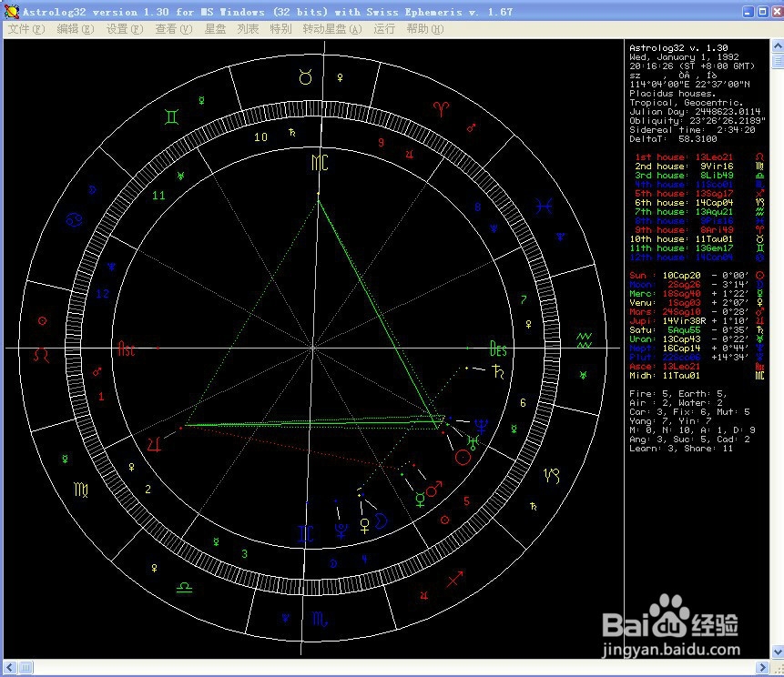Viewport: 784px width, 677px height.
Task: Click the large yellow Venus glyph in chart
Action: [365, 526]
